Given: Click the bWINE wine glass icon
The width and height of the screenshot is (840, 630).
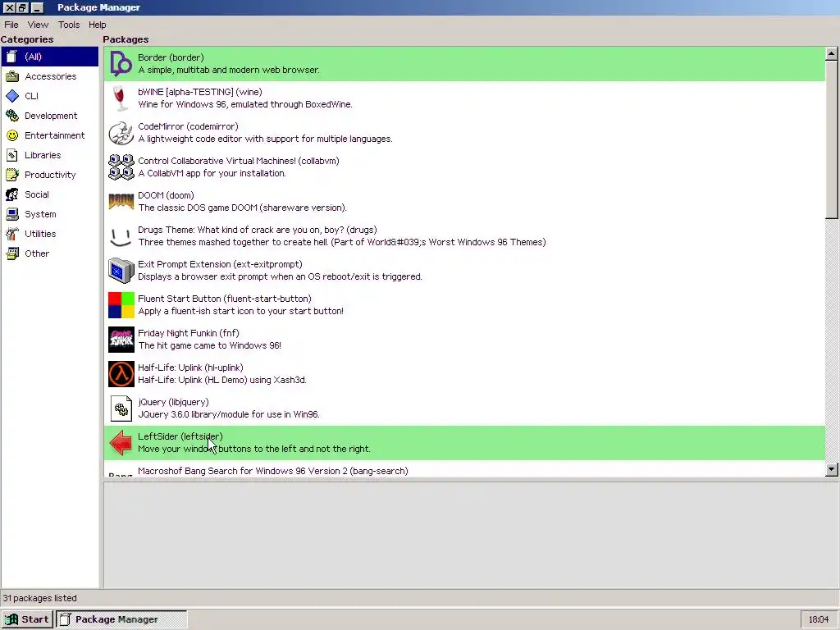Looking at the screenshot, I should coord(121,98).
